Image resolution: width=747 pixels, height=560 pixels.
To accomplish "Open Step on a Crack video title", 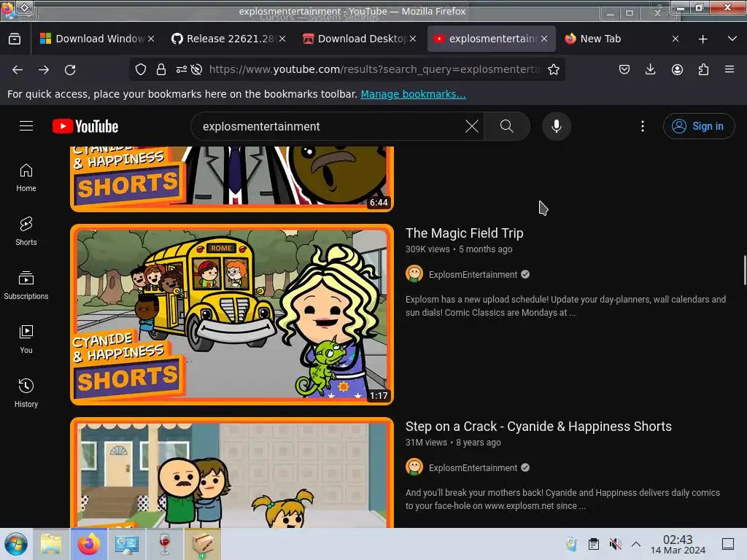I will 538,426.
